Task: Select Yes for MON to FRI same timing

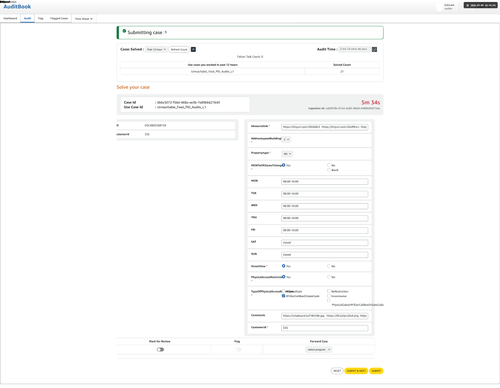Action: (x=284, y=165)
